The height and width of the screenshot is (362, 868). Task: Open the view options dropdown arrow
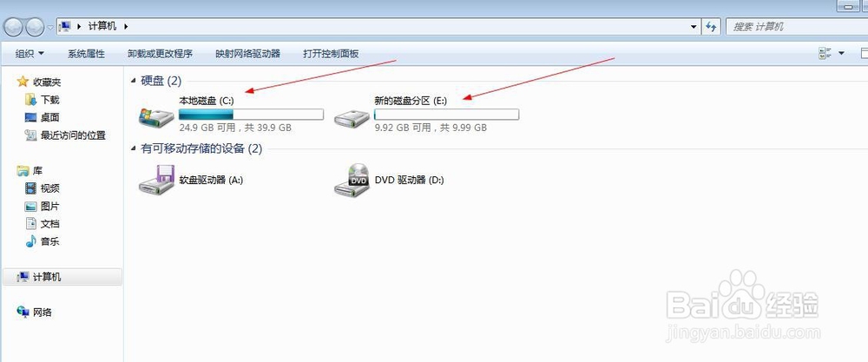coord(842,54)
